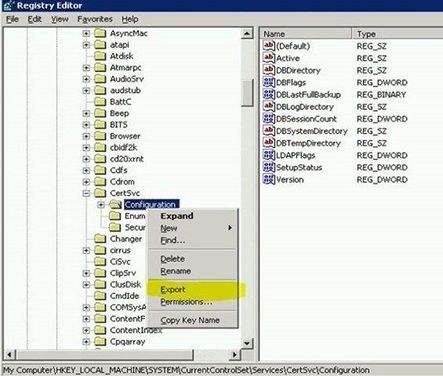Click the Enum folder icon
This screenshot has height=376, width=443.
[115, 216]
